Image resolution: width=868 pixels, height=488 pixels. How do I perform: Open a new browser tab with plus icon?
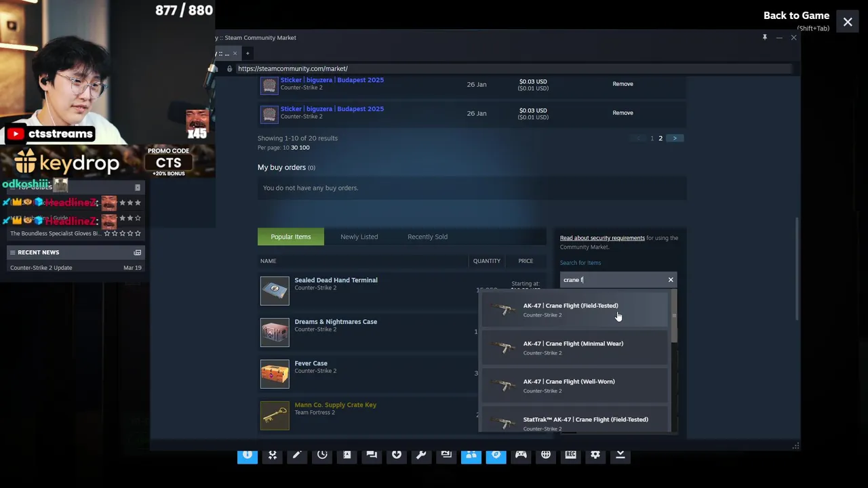(x=248, y=53)
